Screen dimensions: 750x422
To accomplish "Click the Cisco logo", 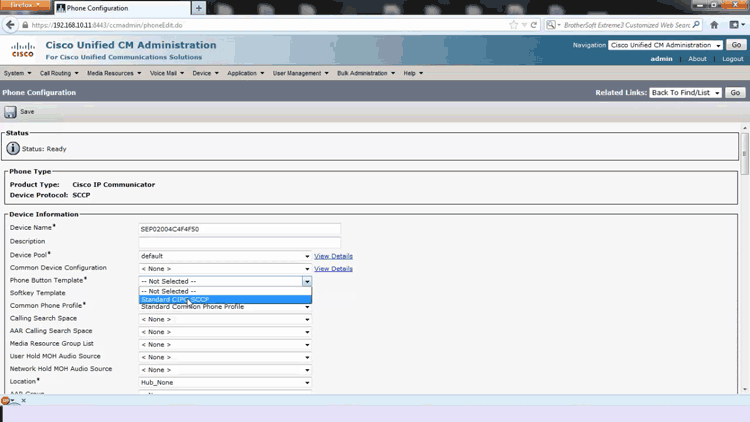I will point(23,50).
